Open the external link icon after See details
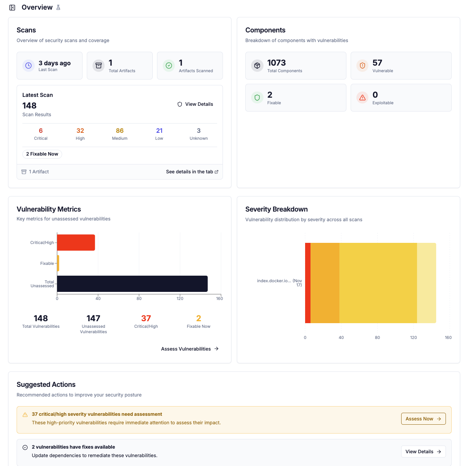Screen dimensions: 476x466 point(217,171)
